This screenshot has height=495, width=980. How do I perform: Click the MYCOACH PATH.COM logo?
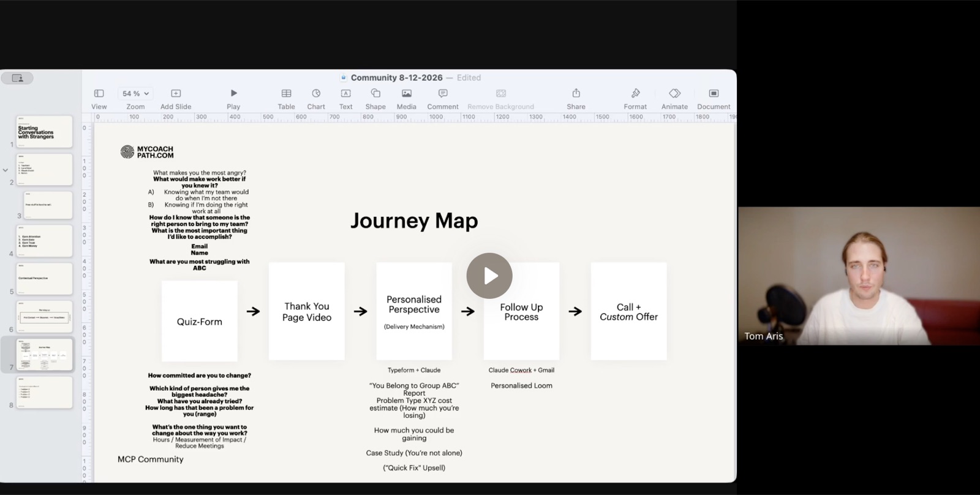click(147, 152)
